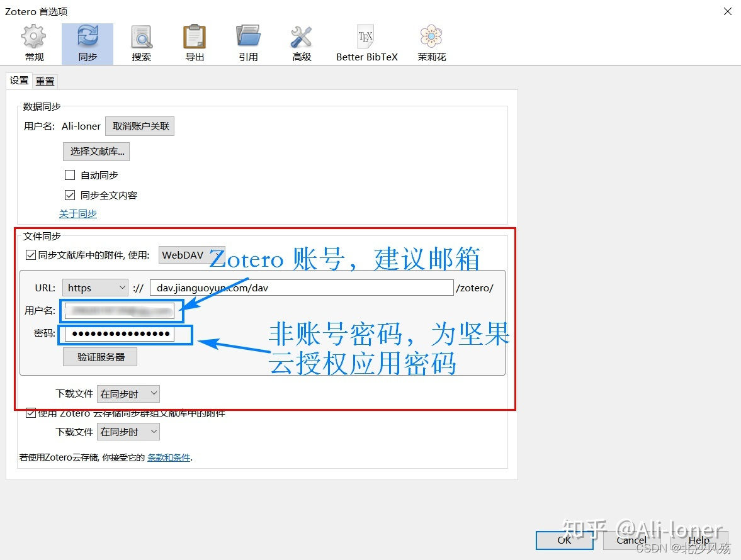Open 下载文件 dropdown in WebDAV section
This screenshot has height=560, width=741.
(x=128, y=394)
